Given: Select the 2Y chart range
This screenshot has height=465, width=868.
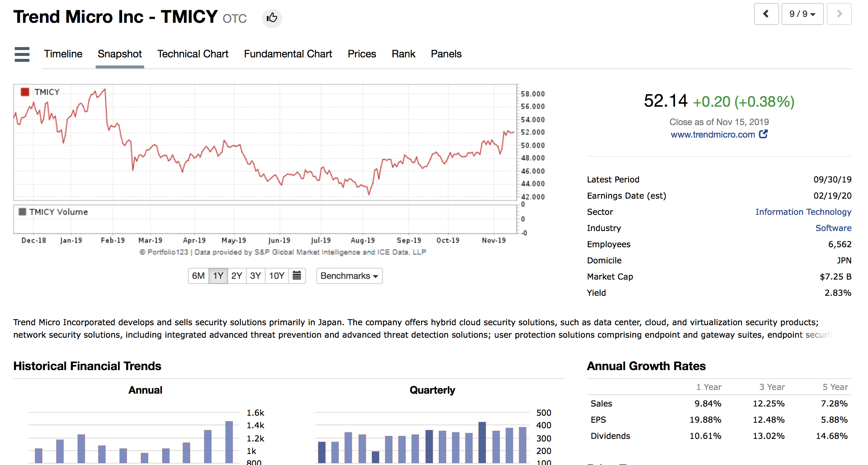Looking at the screenshot, I should tap(236, 276).
